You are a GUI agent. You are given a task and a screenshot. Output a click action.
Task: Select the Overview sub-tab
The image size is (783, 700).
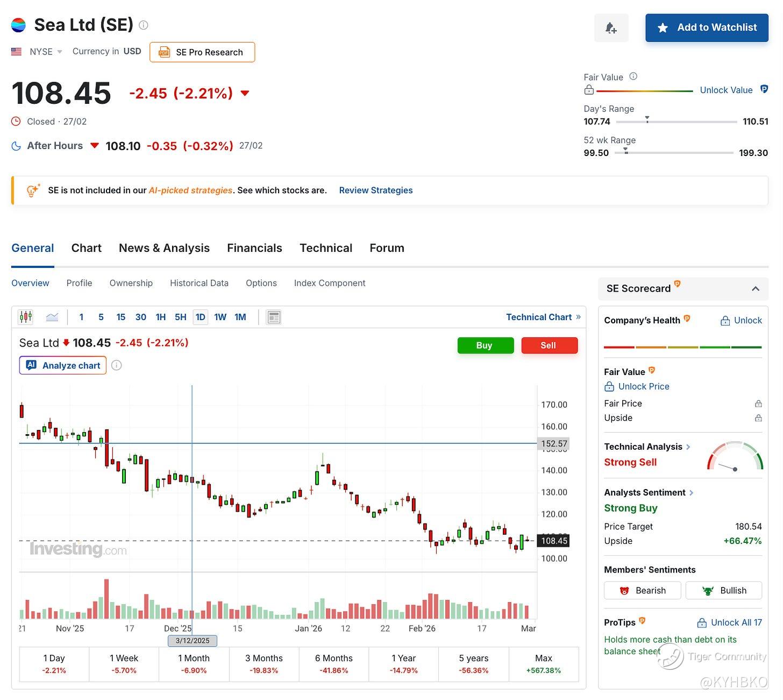pos(30,283)
